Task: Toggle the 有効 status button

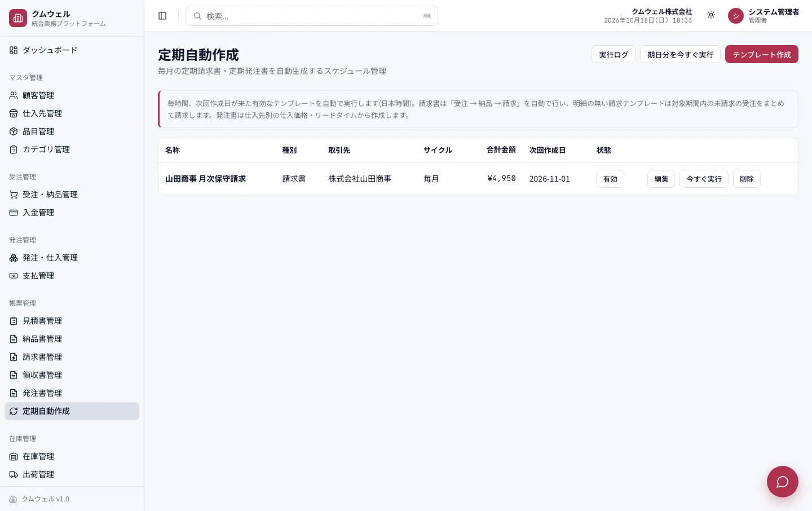Action: (610, 179)
